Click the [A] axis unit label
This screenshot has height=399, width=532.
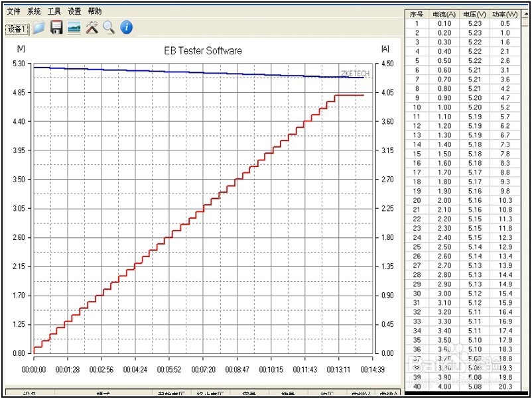(385, 49)
